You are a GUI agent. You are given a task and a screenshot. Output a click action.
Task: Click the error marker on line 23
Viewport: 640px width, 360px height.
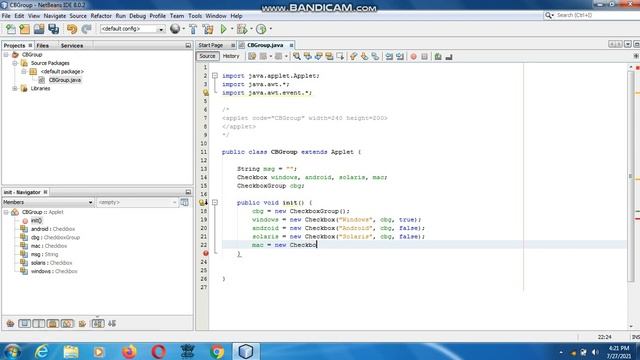coord(205,253)
